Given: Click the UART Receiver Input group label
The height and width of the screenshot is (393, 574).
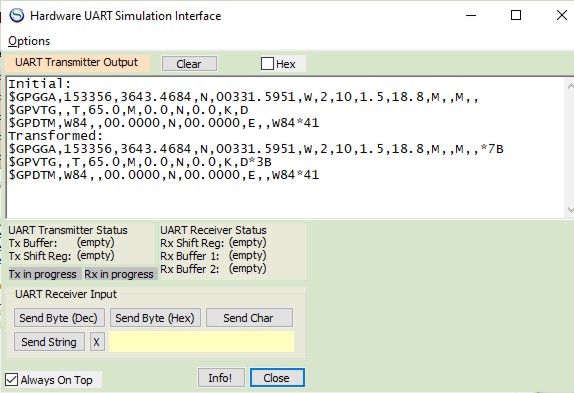Looking at the screenshot, I should (66, 294).
